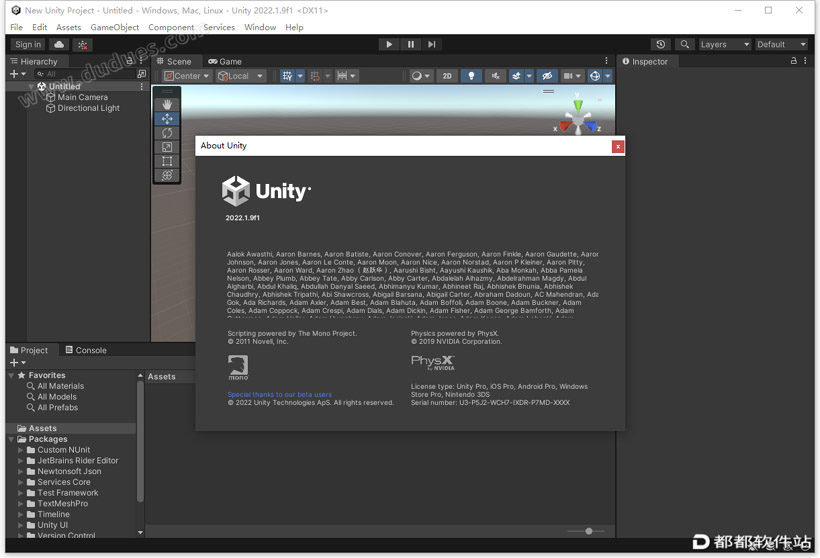Select the Scale tool
The width and height of the screenshot is (820, 558).
[x=167, y=147]
